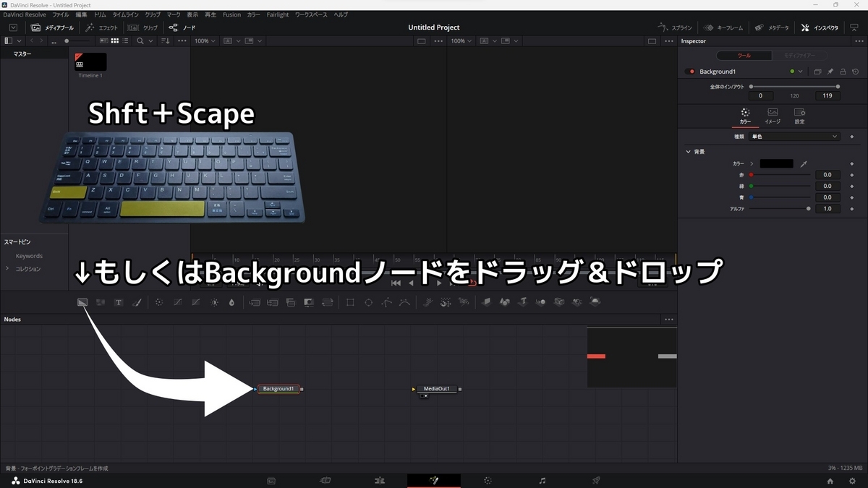Switch to イメージ tab in Inspector
The height and width of the screenshot is (488, 868).
click(x=773, y=116)
